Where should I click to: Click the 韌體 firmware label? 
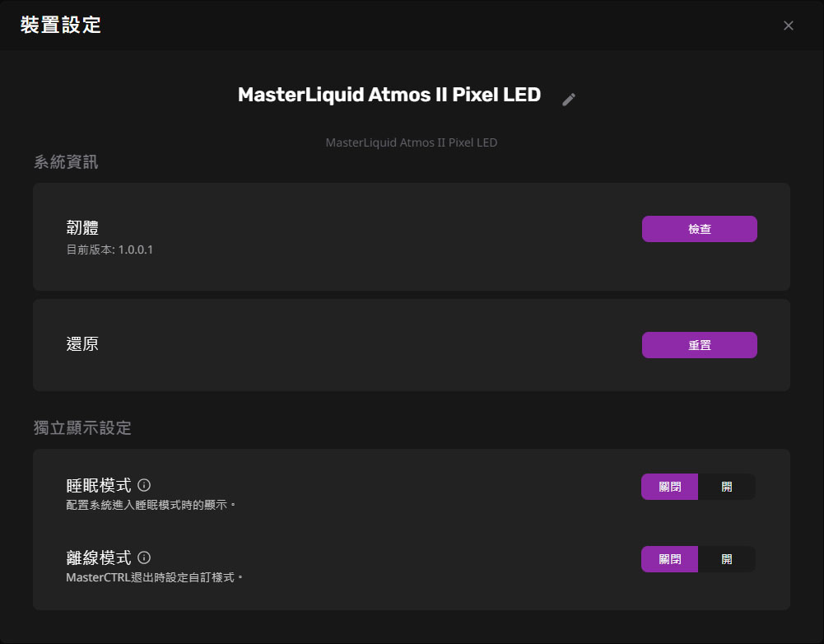(x=82, y=228)
